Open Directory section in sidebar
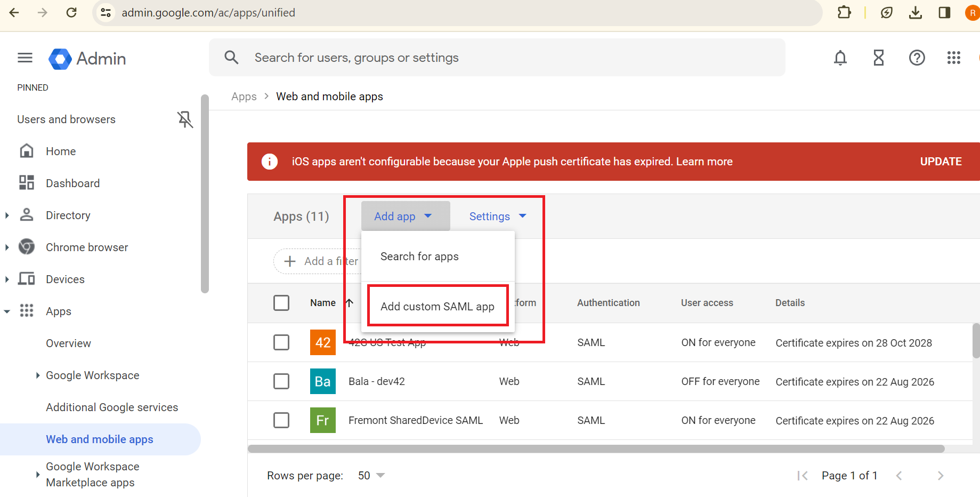Screen dimensions: 980x497 (68, 215)
